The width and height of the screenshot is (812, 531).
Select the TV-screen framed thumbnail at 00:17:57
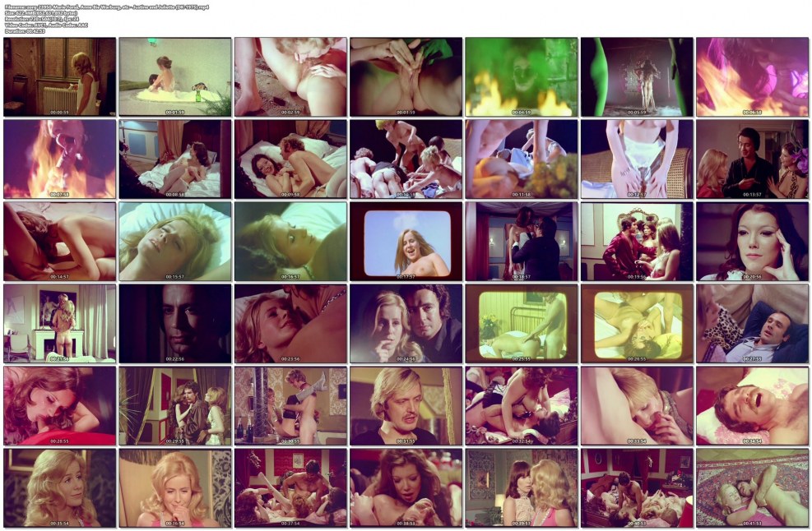pos(405,241)
